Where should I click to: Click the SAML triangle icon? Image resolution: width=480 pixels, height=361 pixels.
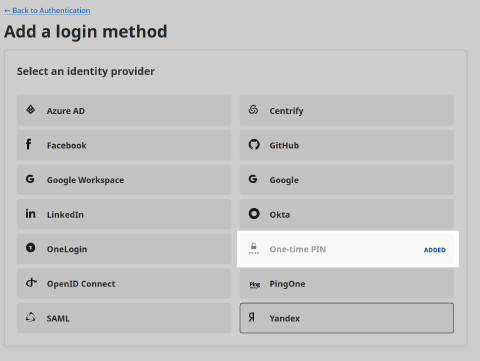click(x=31, y=317)
